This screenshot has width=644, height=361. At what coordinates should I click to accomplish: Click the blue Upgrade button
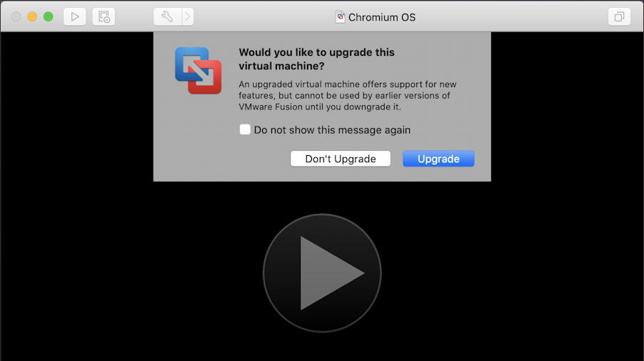438,159
